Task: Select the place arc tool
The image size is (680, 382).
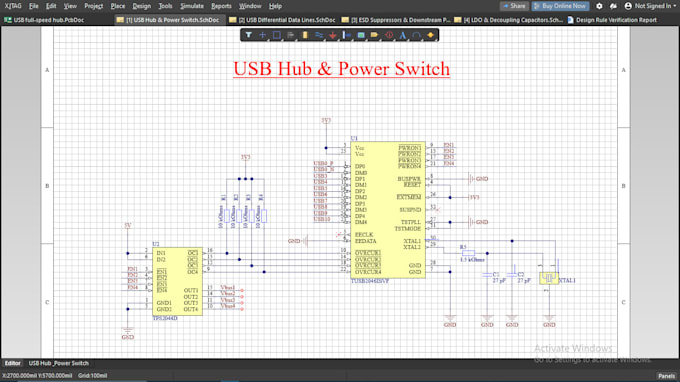Action: tap(417, 35)
